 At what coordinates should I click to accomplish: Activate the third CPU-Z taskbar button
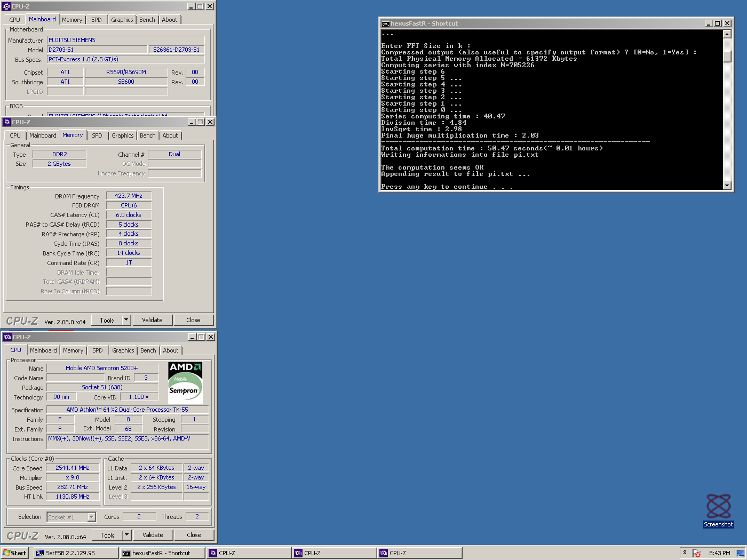coord(420,553)
